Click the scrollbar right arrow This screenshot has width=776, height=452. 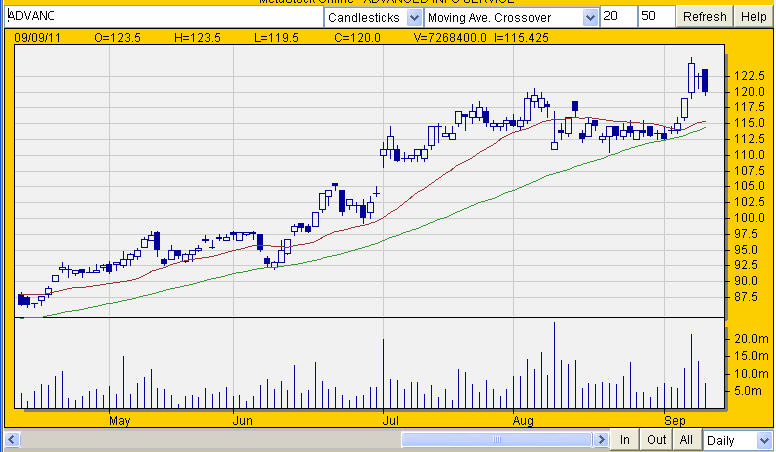coord(601,440)
